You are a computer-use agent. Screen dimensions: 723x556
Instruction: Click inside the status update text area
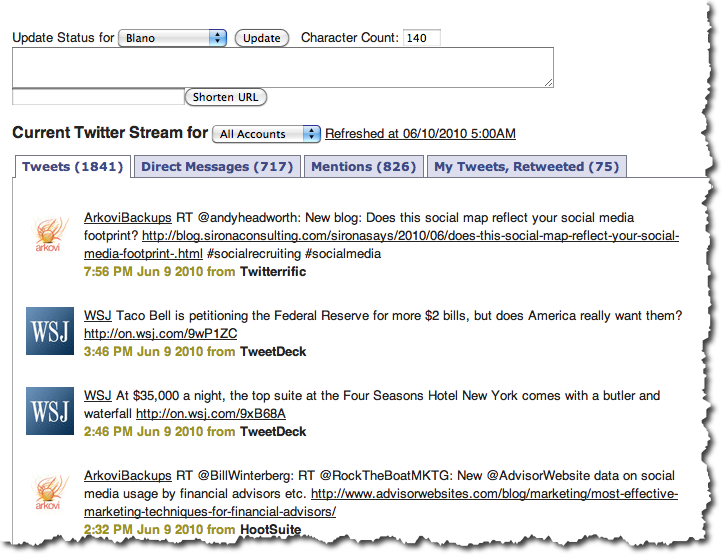(x=283, y=67)
